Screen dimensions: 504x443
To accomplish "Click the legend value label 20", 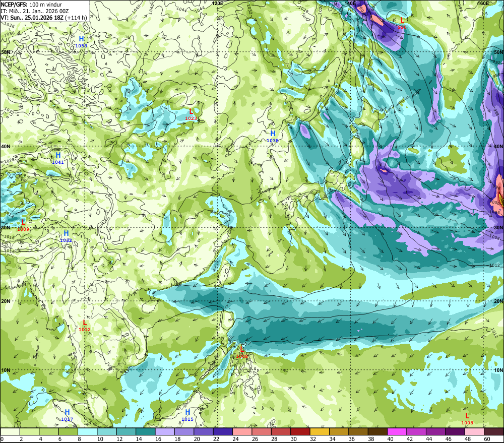I will pos(197,439).
